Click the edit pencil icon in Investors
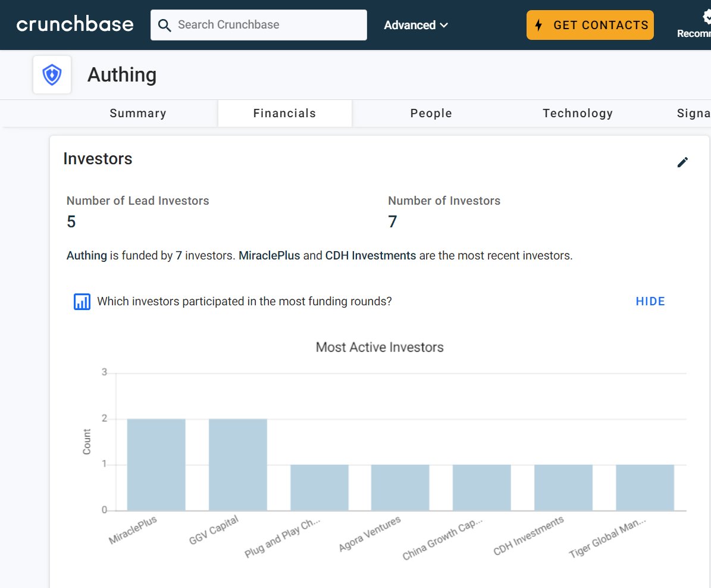This screenshot has width=711, height=588. coord(682,162)
